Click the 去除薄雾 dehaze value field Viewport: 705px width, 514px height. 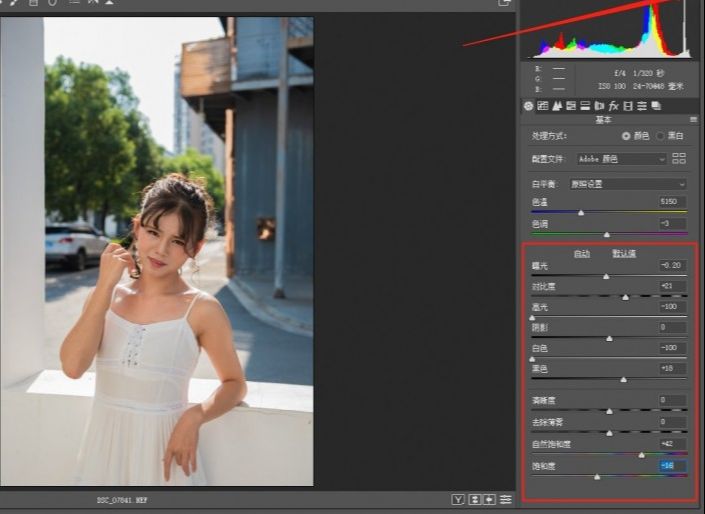(x=672, y=422)
